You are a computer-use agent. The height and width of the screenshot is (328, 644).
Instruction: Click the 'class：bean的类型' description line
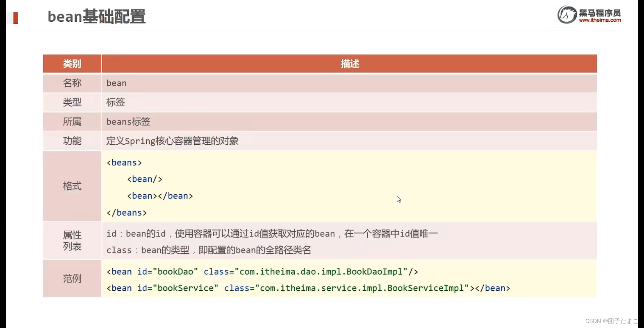tap(209, 250)
